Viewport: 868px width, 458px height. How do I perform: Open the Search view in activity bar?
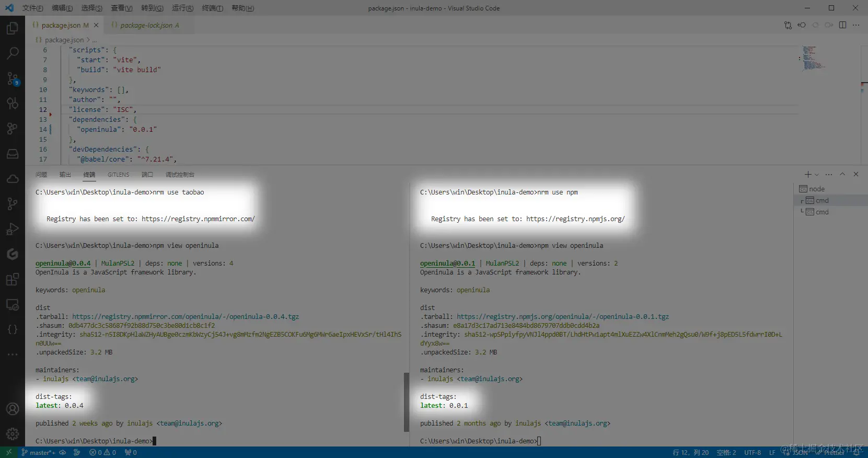point(13,53)
